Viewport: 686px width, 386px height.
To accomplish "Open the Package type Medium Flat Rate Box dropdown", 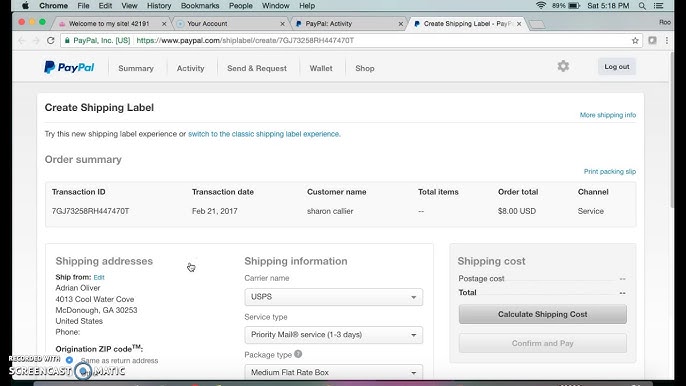I will pyautogui.click(x=333, y=372).
